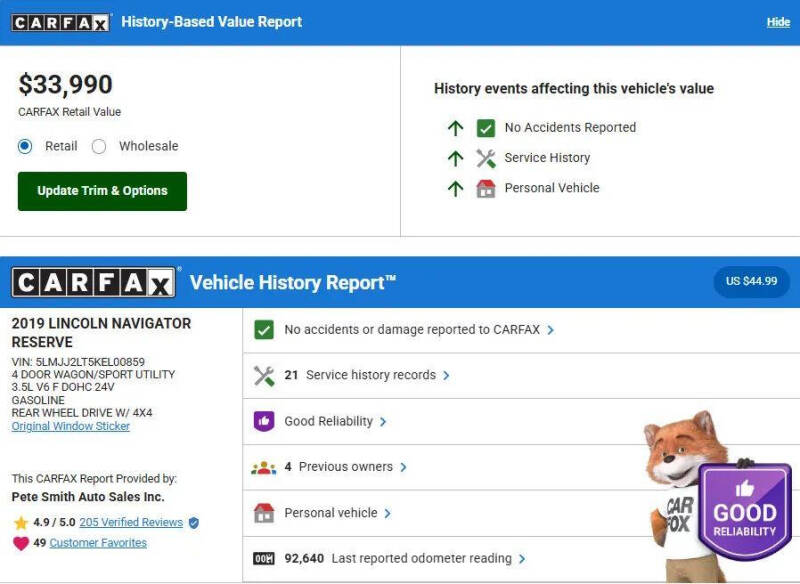Select the Retail radio button

tap(25, 146)
